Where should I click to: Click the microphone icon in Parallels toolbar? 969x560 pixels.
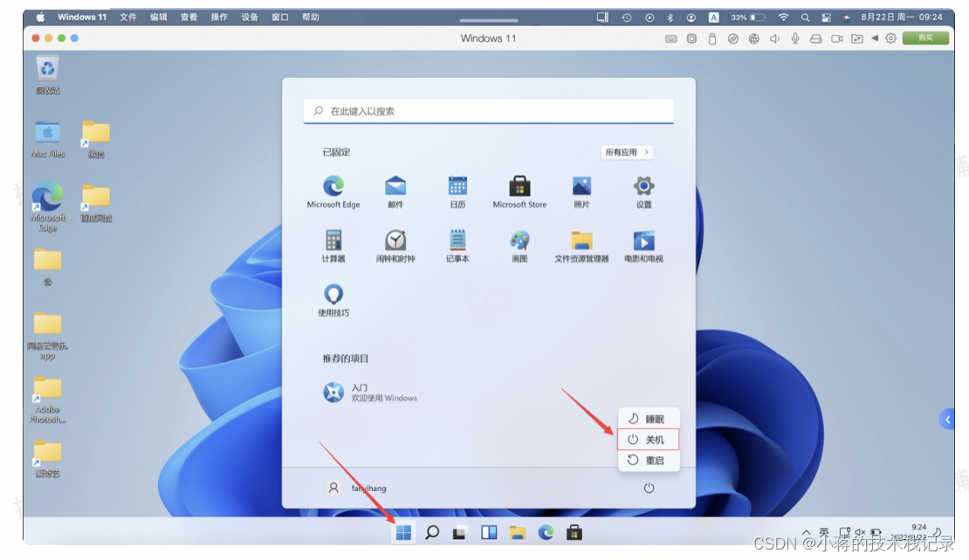(x=795, y=38)
